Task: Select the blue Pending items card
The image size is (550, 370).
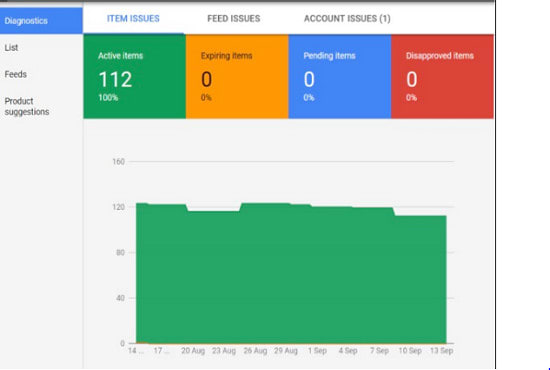Action: [340, 77]
